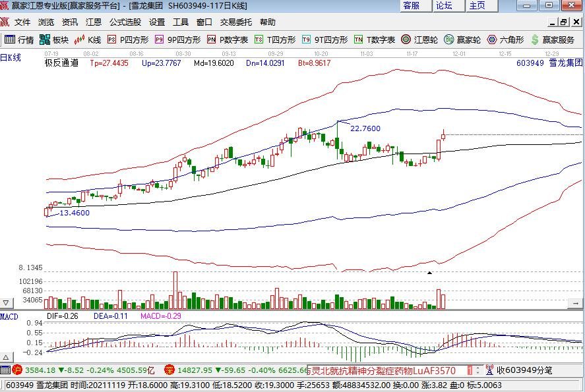This screenshot has width=585, height=392.
Task: Open the P四方形 tool
Action: pyautogui.click(x=128, y=40)
